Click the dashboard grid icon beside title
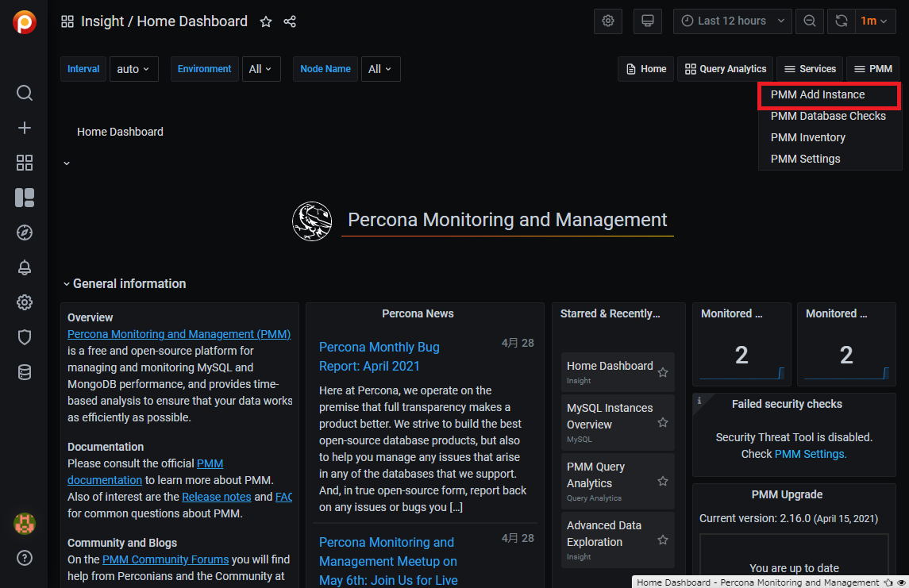This screenshot has width=909, height=588. pos(67,21)
